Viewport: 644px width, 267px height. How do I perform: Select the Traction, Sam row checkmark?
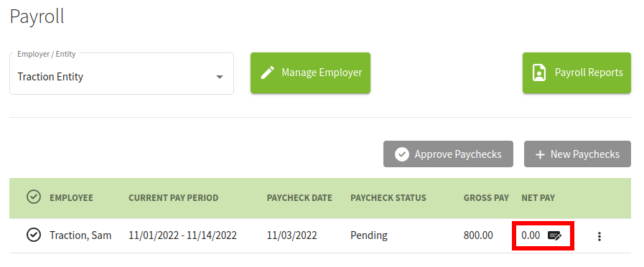[x=33, y=235]
